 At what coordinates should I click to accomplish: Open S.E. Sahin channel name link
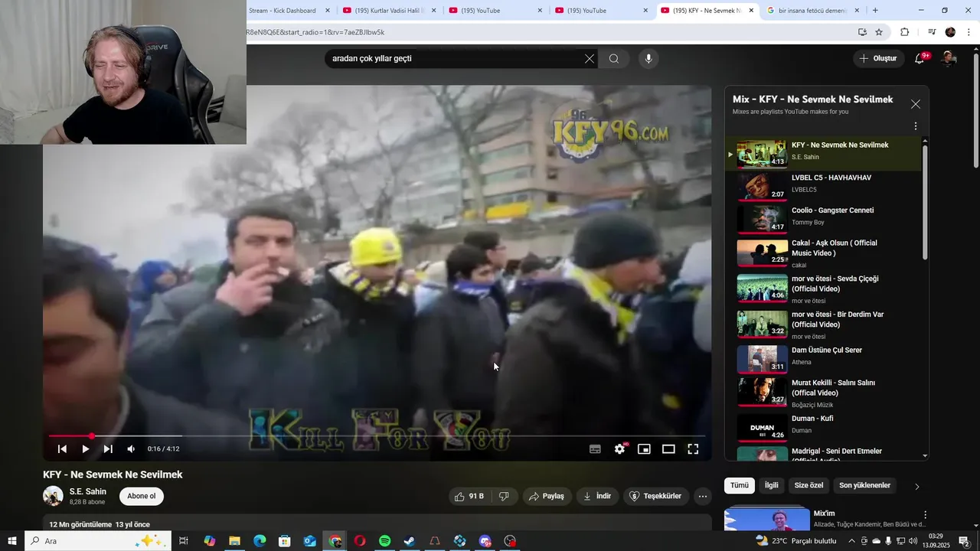click(88, 491)
